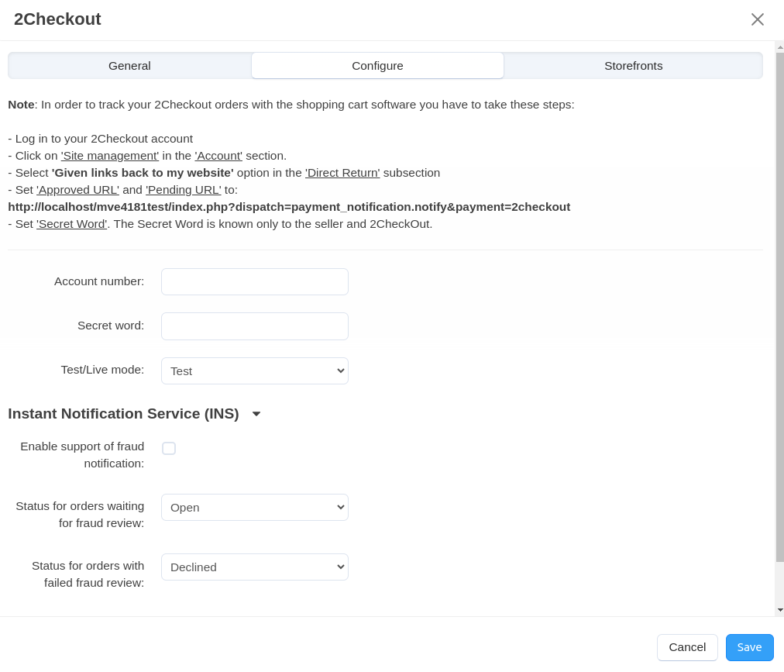
Task: Click the 'Secret Word' underlined text
Action: (71, 224)
